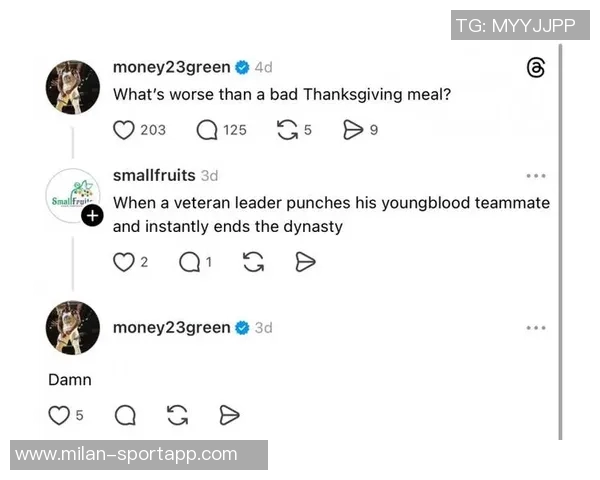The height and width of the screenshot is (480, 600).
Task: Click the Threads logo icon
Action: (536, 68)
